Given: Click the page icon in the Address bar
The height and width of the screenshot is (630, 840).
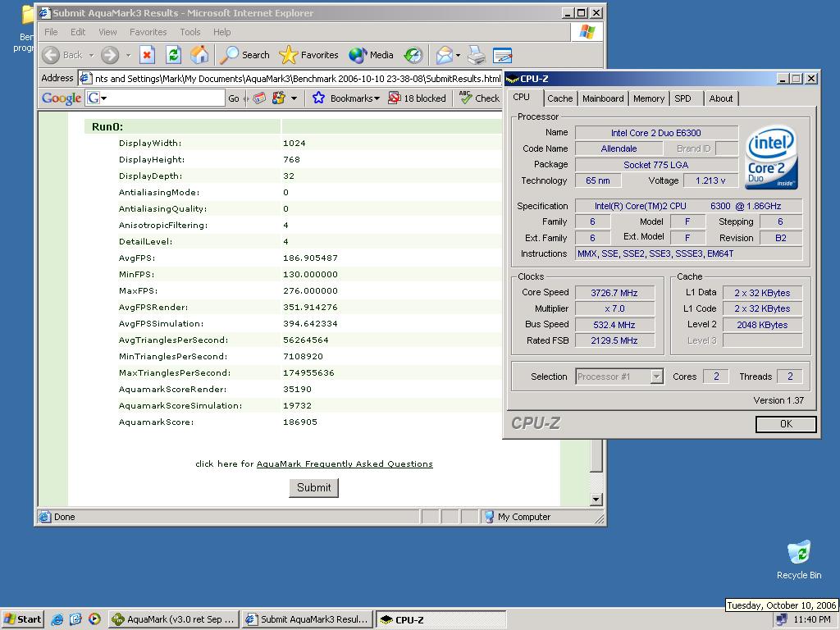Looking at the screenshot, I should tap(85, 79).
